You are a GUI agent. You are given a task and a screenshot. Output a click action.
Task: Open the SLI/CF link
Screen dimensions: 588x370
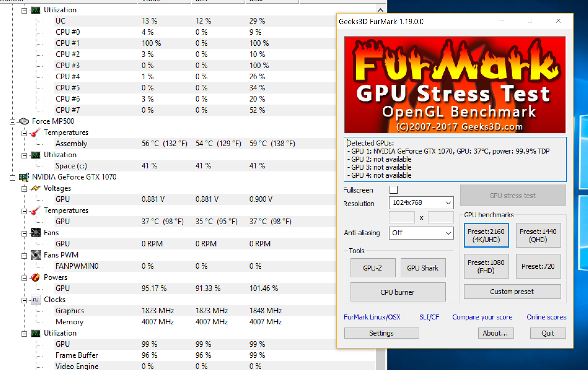pos(429,317)
